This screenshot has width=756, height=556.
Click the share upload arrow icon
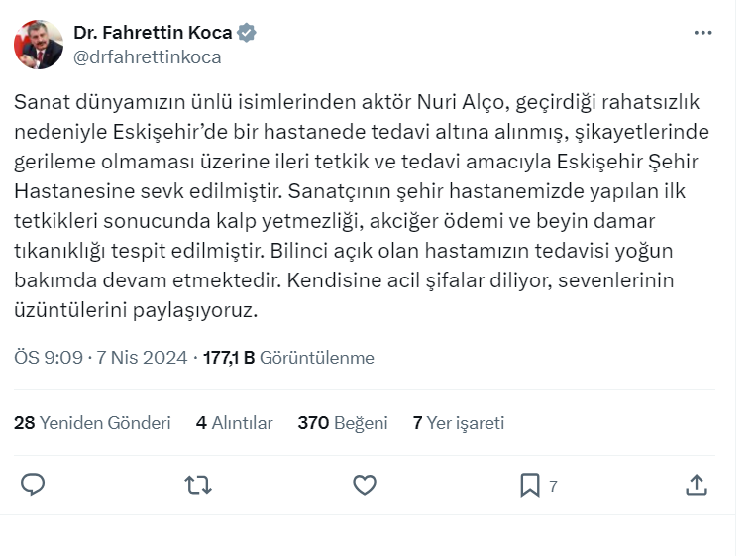[x=697, y=485]
